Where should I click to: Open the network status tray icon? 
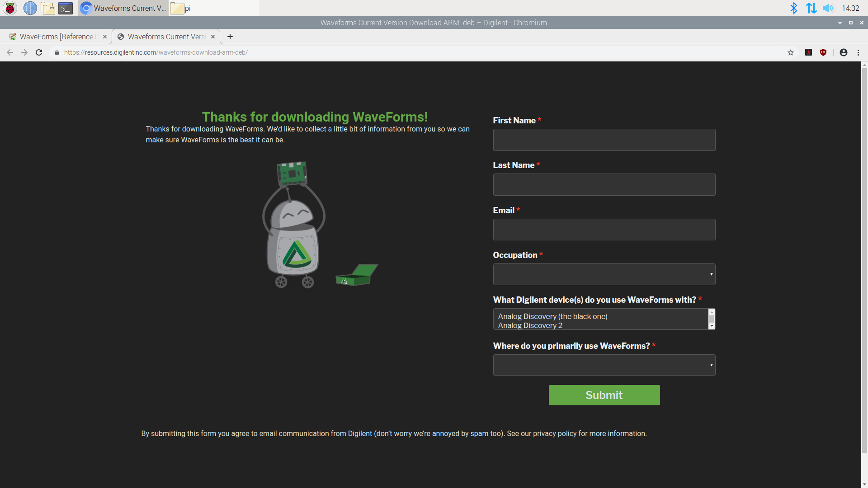811,8
